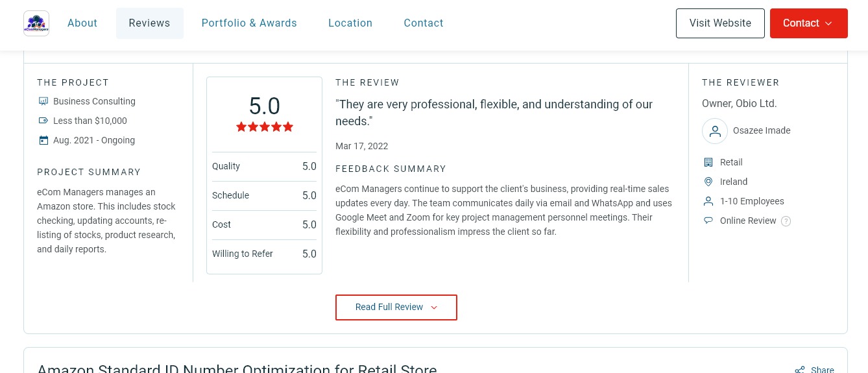Click the Ireland location pin icon
This screenshot has width=868, height=373.
(708, 182)
